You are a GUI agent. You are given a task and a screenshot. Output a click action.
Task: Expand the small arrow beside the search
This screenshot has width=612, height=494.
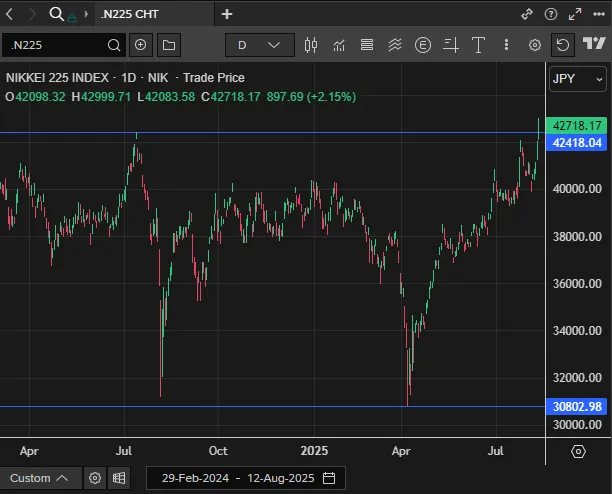pos(86,14)
